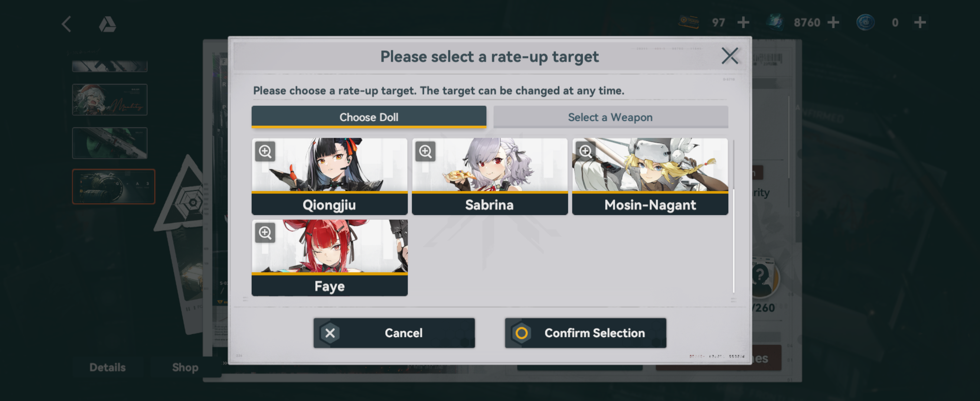Click Faye's magnifier preview icon
Image resolution: width=980 pixels, height=401 pixels.
pyautogui.click(x=265, y=232)
